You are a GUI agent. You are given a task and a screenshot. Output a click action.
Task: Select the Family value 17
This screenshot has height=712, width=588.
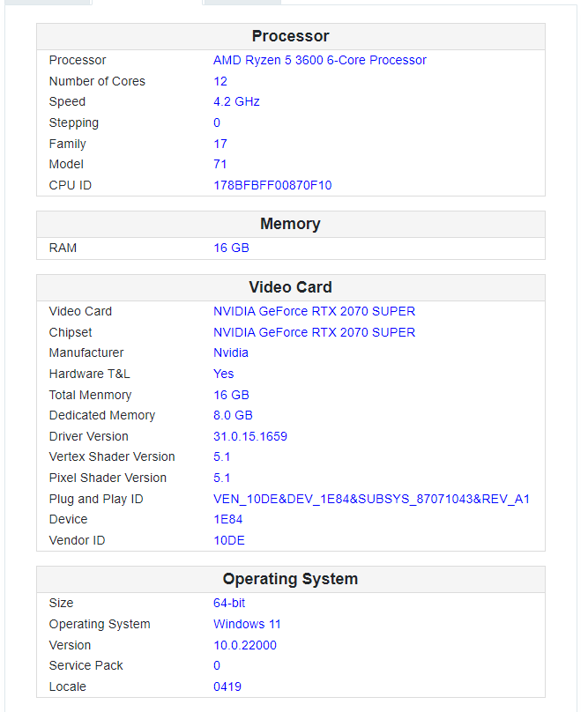coord(220,144)
